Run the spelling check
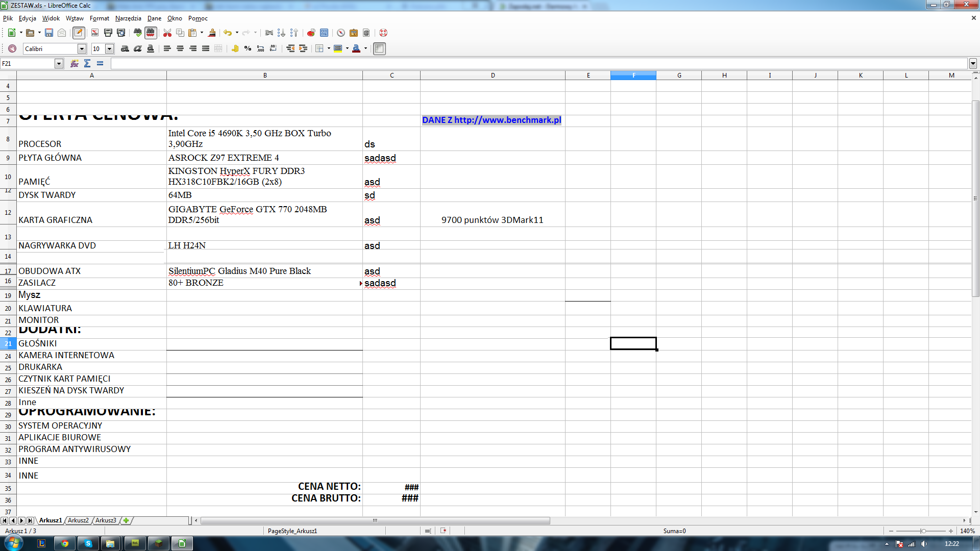This screenshot has height=551, width=980. pyautogui.click(x=138, y=33)
